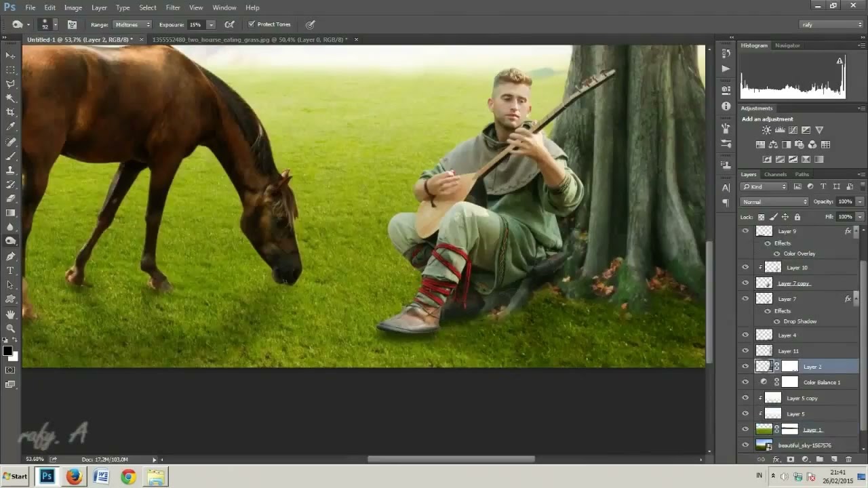Viewport: 868px width, 488px height.
Task: Open Google Chrome from the taskbar
Action: 128,476
